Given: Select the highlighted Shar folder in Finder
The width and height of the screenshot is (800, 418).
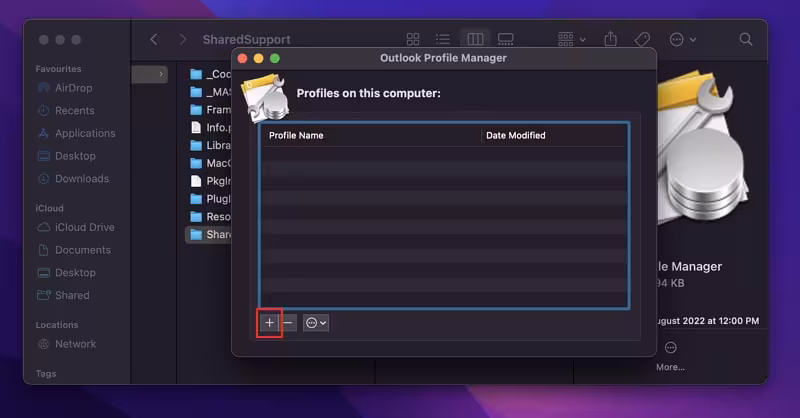Looking at the screenshot, I should click(x=209, y=235).
